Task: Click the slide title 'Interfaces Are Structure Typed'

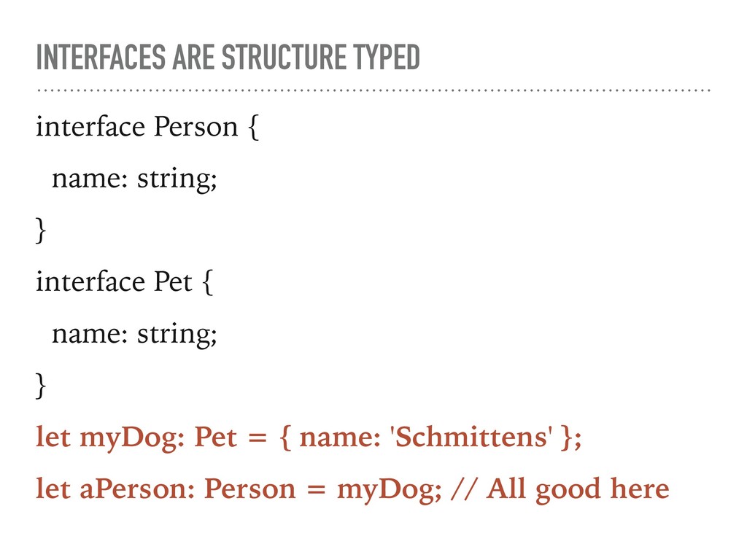Action: coord(228,57)
